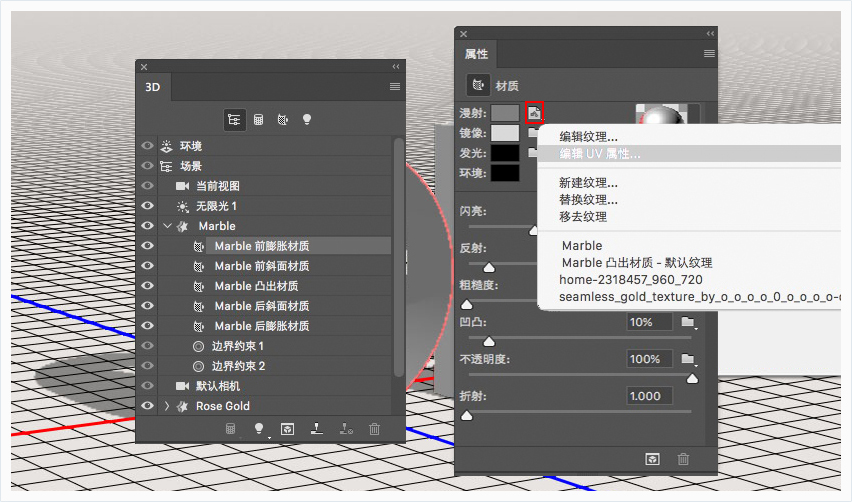Viewport: 852px width, 502px height.
Task: Select the 默认相机 row
Action: pyautogui.click(x=274, y=386)
